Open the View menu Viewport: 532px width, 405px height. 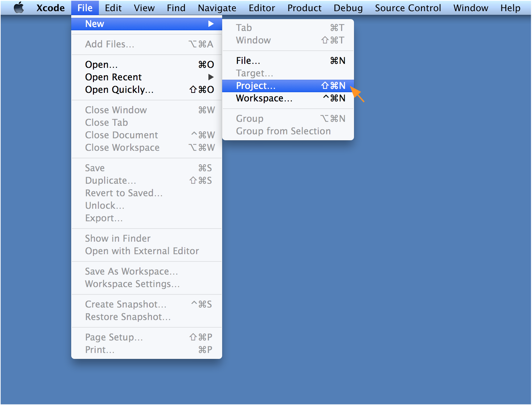point(144,8)
